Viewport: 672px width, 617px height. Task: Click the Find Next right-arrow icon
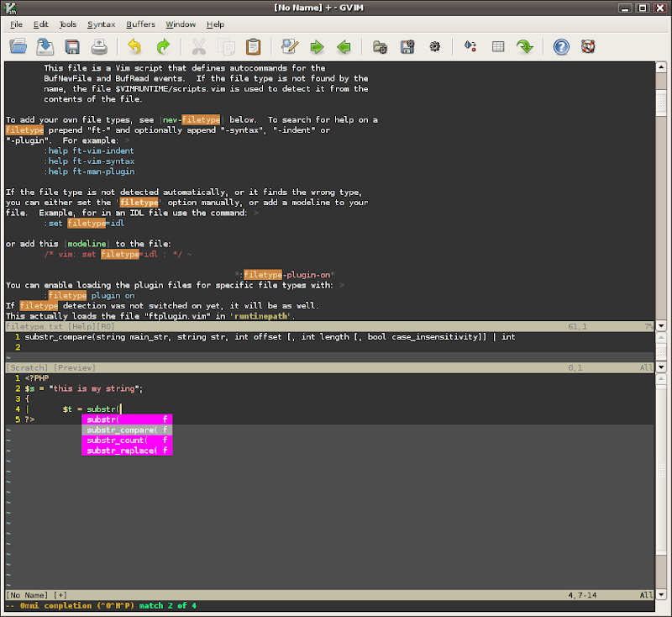[x=318, y=46]
